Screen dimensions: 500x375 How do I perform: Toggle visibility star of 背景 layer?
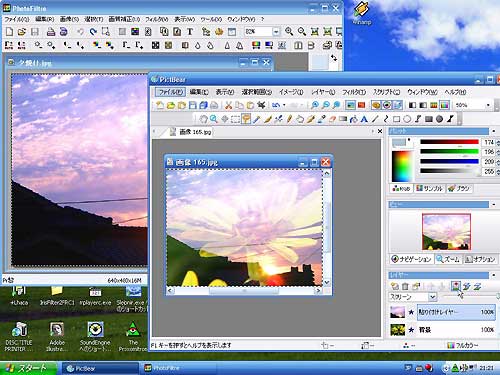point(411,330)
